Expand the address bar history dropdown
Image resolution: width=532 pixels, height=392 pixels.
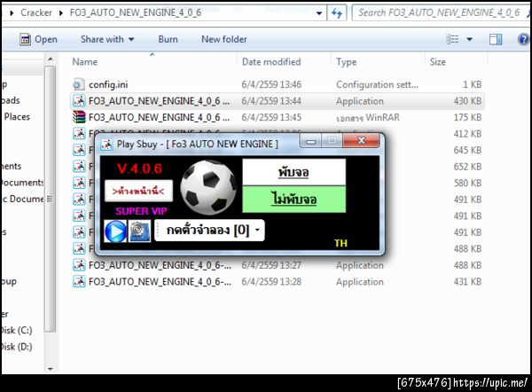[x=319, y=13]
